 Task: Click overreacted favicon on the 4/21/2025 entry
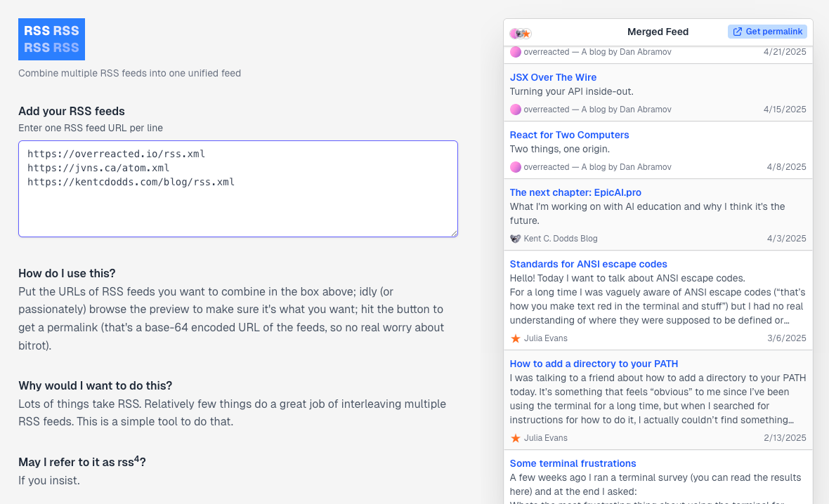click(516, 52)
